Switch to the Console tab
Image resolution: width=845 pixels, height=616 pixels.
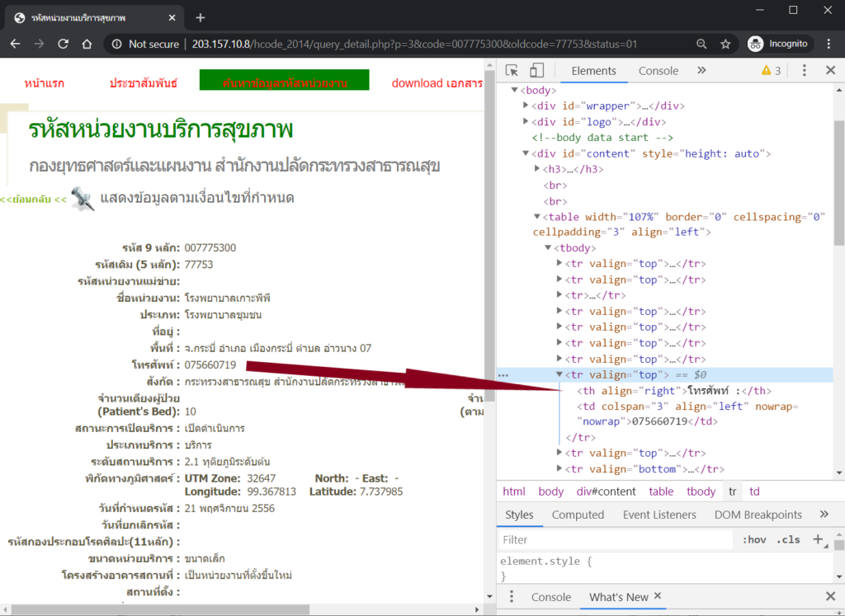658,71
